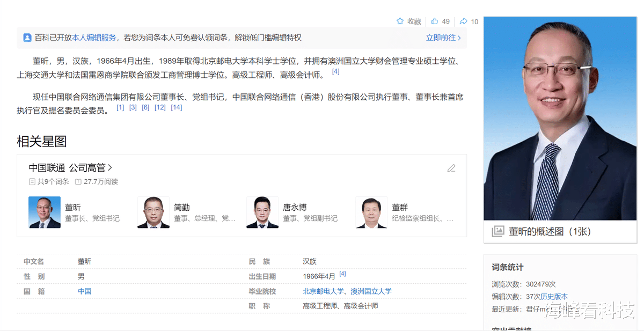Open reference [4] beside birth date

(342, 274)
